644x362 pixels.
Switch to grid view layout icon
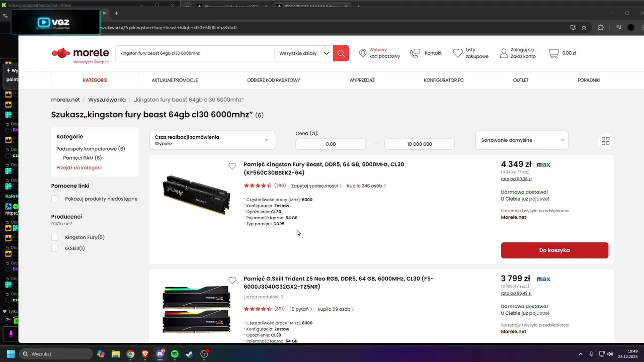[x=606, y=141]
